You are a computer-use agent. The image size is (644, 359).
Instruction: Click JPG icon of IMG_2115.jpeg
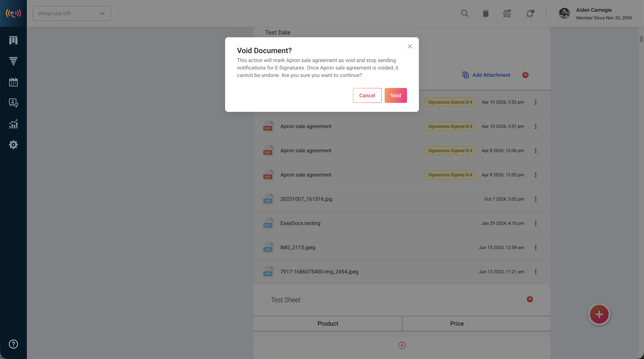pyautogui.click(x=268, y=247)
